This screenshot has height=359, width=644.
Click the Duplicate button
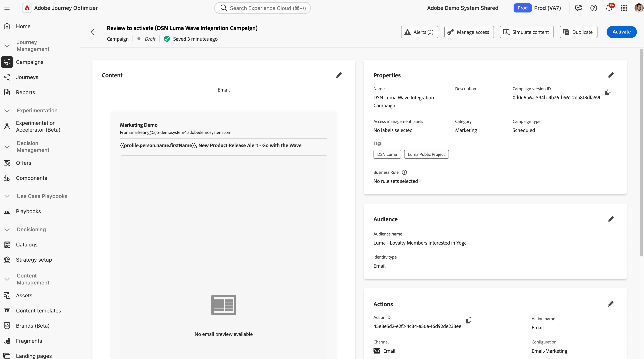[578, 32]
